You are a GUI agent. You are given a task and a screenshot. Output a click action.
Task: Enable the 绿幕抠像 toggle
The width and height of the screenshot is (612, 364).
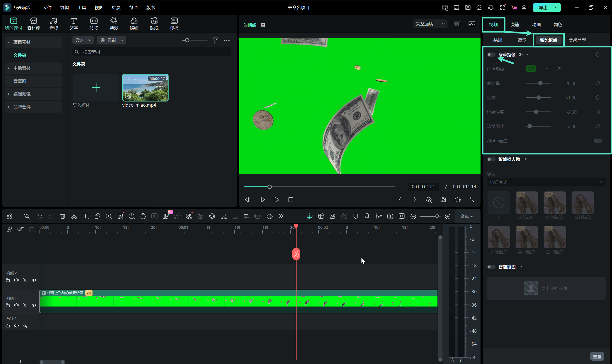(491, 54)
